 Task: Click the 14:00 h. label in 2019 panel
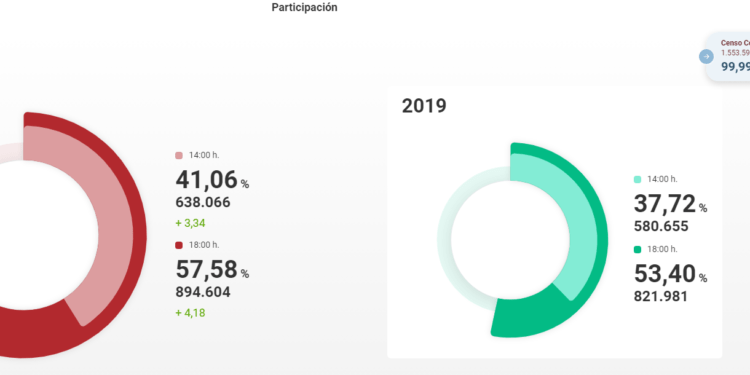tap(662, 179)
